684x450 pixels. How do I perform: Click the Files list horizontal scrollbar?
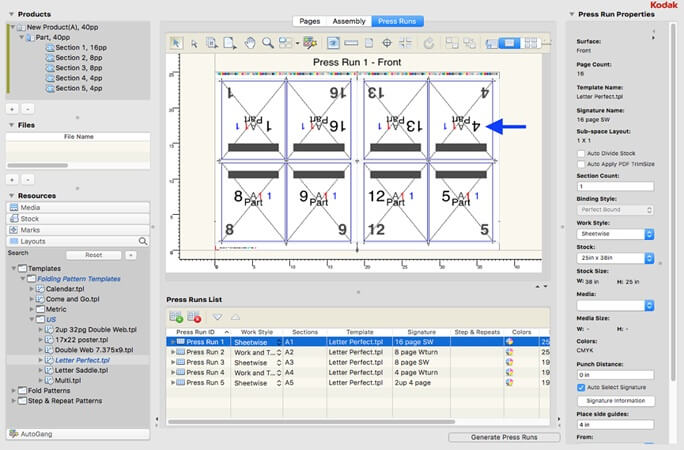(x=38, y=165)
